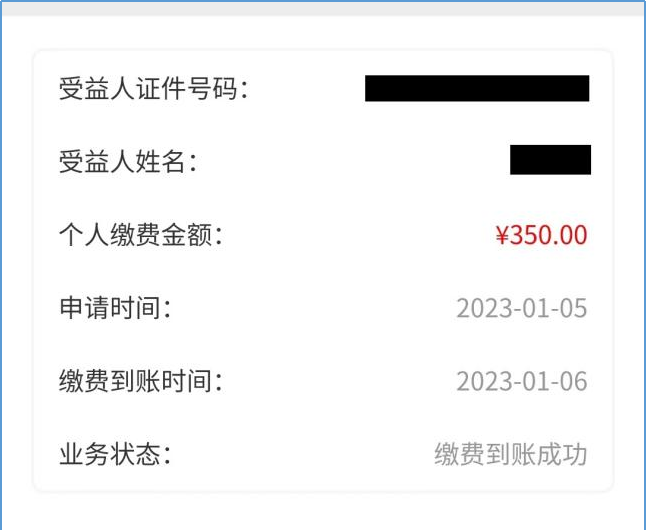The image size is (648, 530).
Task: Click the redacted beneficiary name box
Action: click(550, 160)
